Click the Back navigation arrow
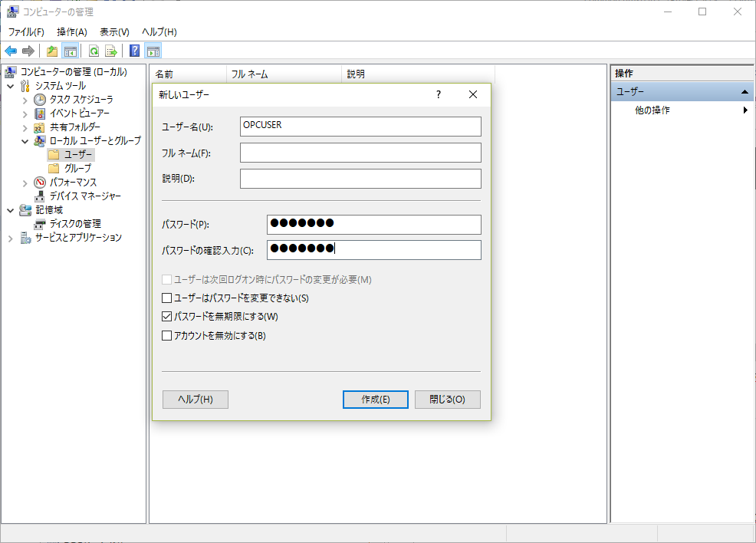Viewport: 756px width, 543px height. click(x=10, y=51)
